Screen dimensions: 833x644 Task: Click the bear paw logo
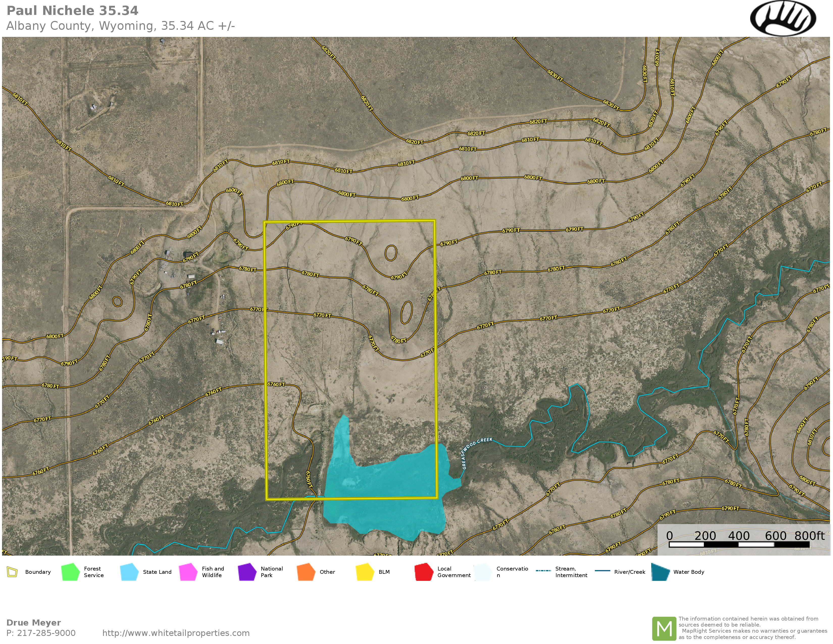pos(783,18)
